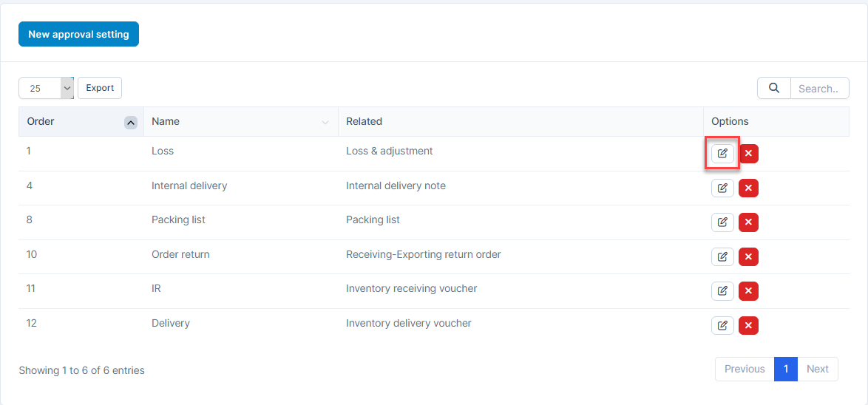Edit the Internal delivery row
The width and height of the screenshot is (868, 405).
tap(722, 188)
